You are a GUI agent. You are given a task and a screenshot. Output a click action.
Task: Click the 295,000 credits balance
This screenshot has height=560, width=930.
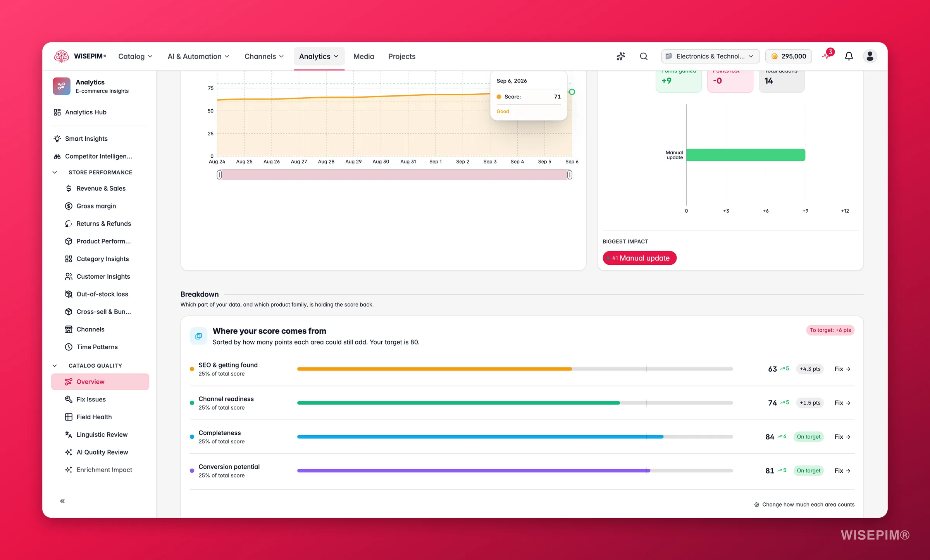click(x=788, y=56)
